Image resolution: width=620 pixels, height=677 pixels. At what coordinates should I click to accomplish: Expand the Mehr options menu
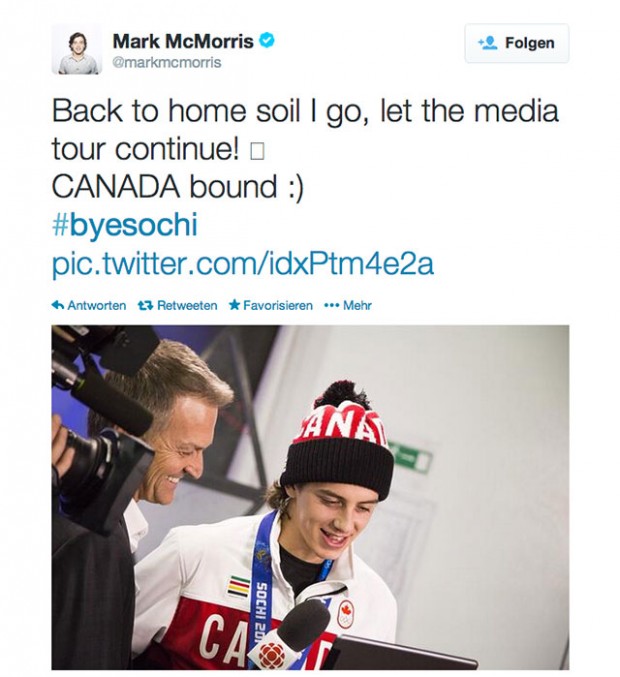[x=357, y=305]
